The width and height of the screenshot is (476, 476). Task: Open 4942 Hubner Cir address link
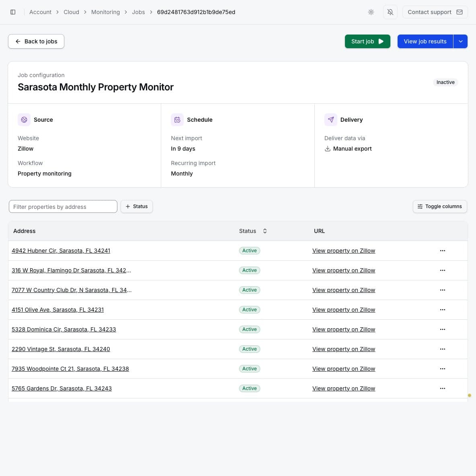pos(61,251)
